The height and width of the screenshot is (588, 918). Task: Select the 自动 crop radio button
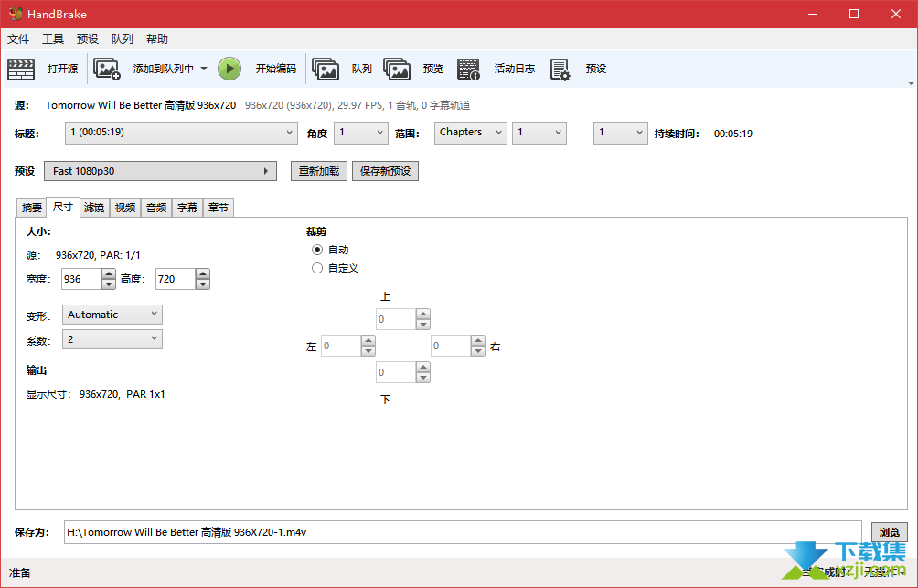(x=317, y=250)
